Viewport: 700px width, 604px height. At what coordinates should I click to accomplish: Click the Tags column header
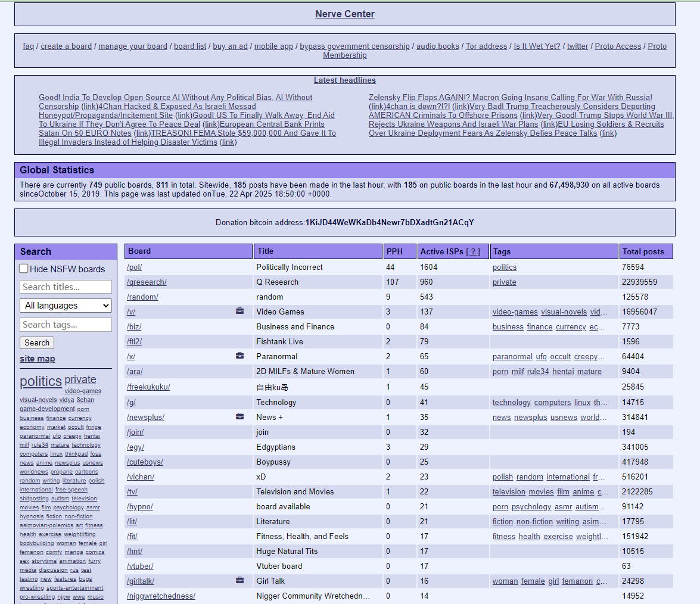point(554,251)
